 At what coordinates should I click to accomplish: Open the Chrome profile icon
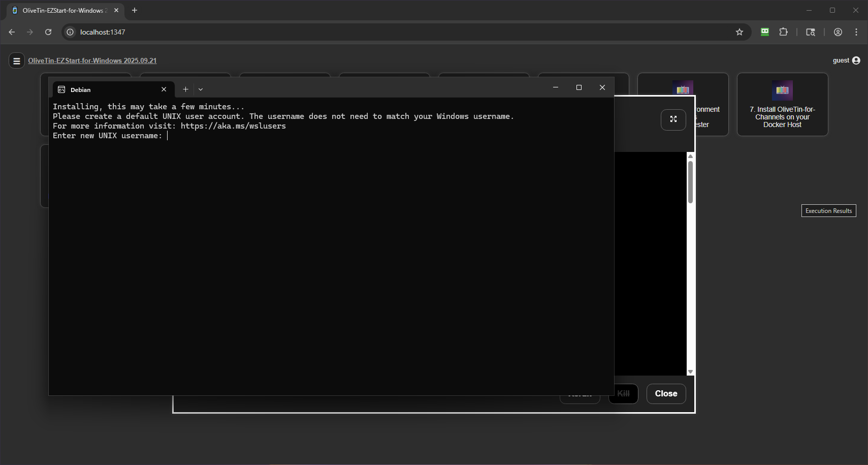[838, 32]
